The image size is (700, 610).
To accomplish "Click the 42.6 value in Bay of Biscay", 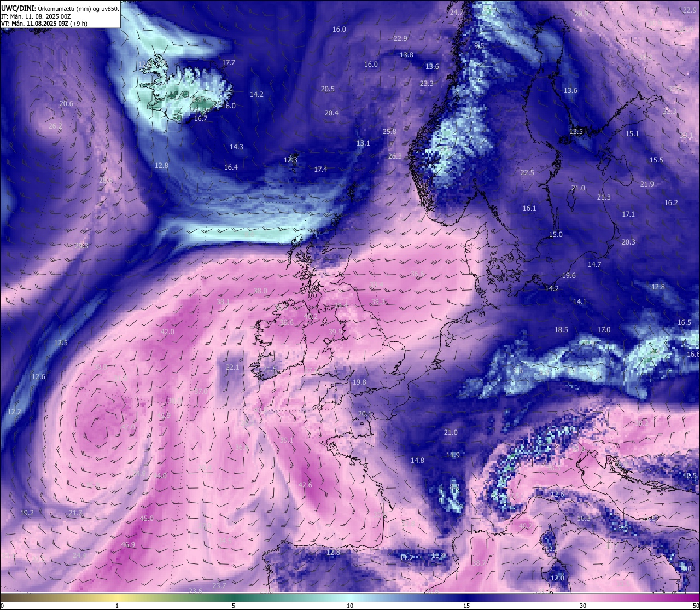I will tap(305, 485).
